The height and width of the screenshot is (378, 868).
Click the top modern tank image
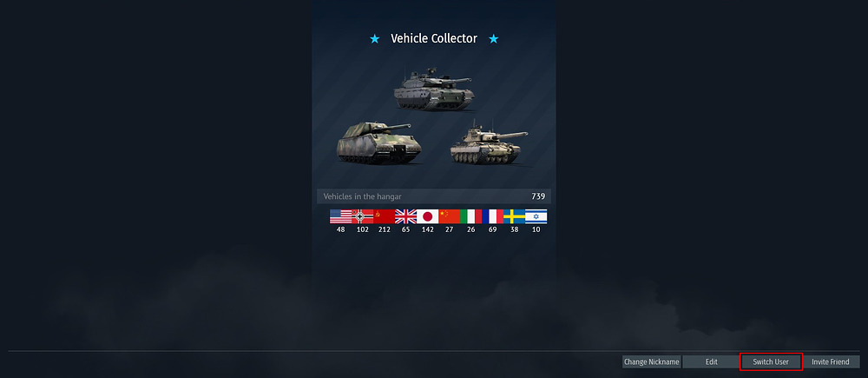point(434,89)
